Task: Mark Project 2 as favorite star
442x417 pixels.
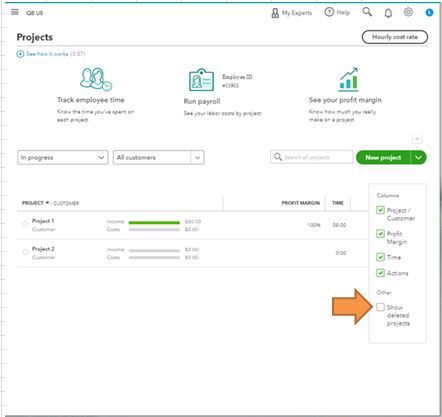Action: coord(25,252)
